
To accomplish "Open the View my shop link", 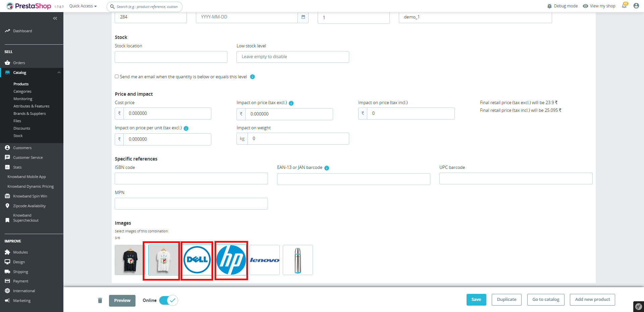I will (599, 6).
